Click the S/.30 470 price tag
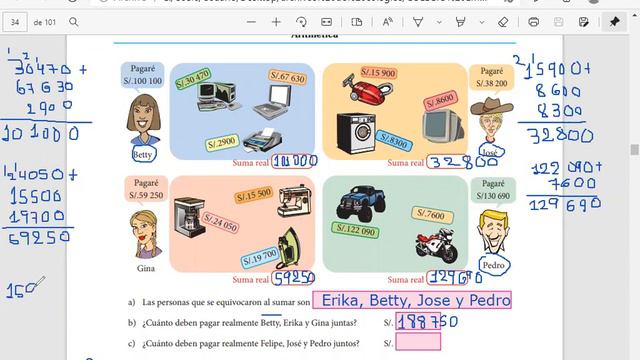640x360 pixels. (x=193, y=79)
